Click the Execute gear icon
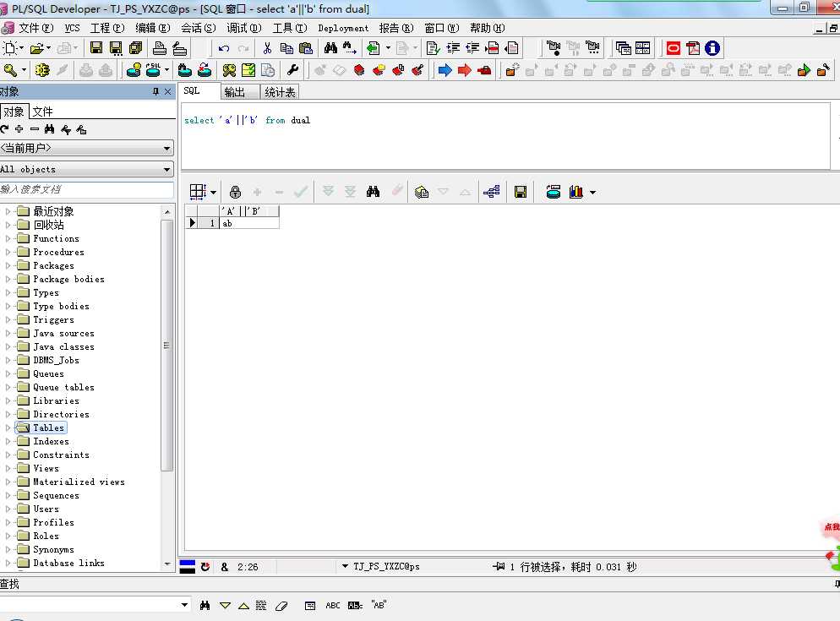 pos(41,69)
